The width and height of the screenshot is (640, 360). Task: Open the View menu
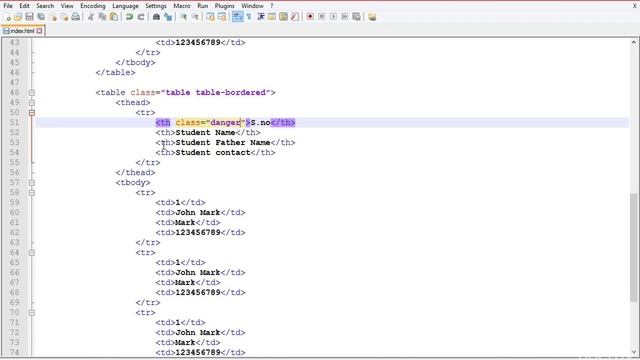(67, 6)
